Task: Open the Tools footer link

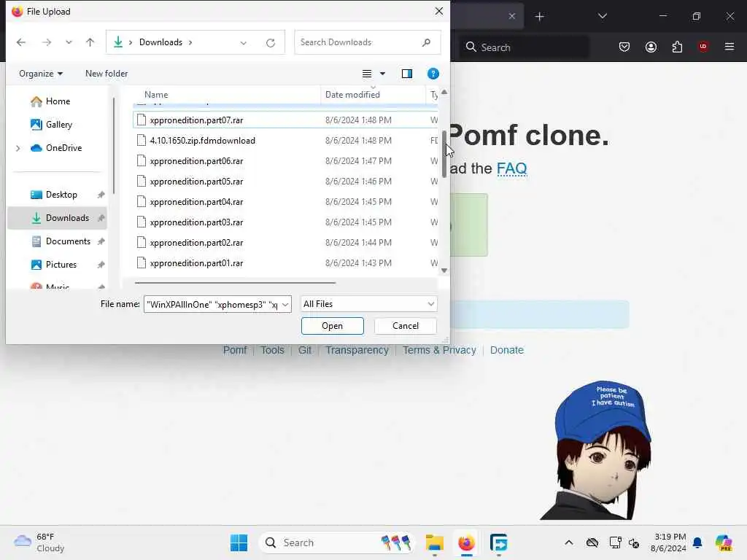Action: 272,351
